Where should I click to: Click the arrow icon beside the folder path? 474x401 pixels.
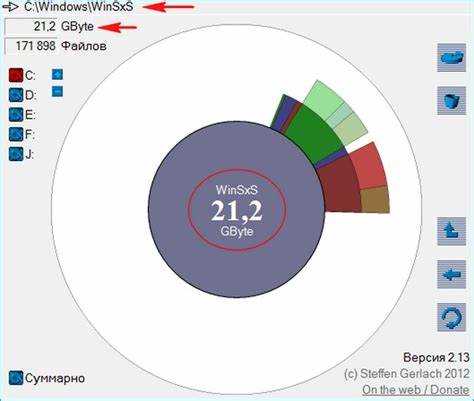[10, 7]
